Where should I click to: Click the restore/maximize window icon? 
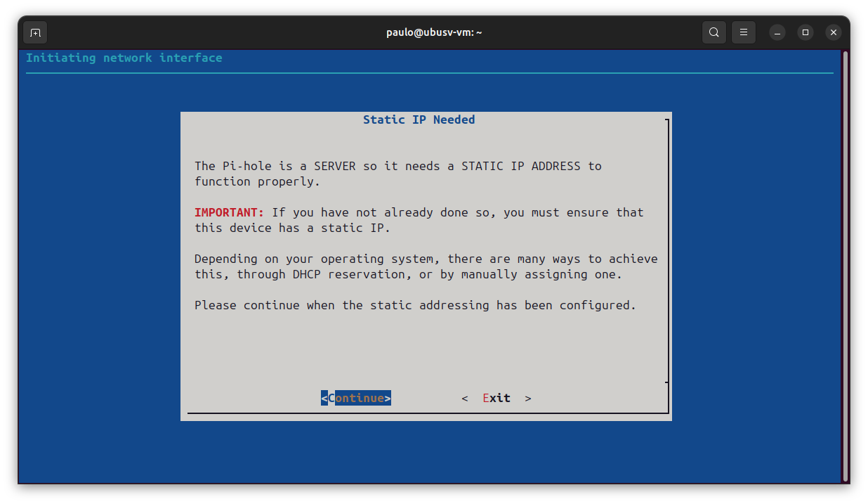click(805, 32)
